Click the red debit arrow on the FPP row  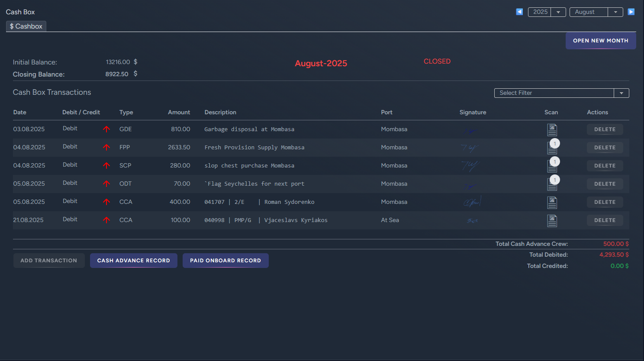click(x=106, y=147)
